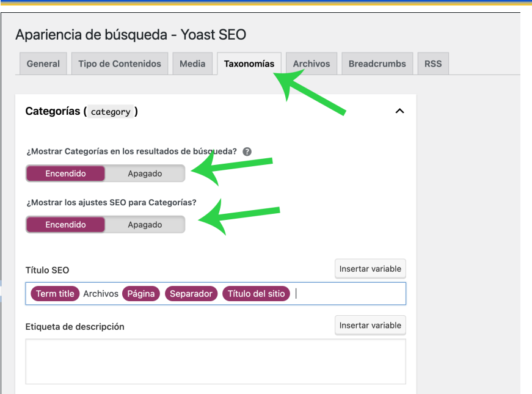Viewport: 532px width, 394px height.
Task: Open the RSS tab
Action: [433, 64]
